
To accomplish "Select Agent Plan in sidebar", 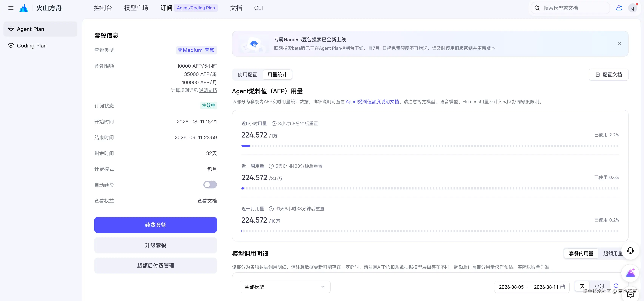I will (40, 29).
